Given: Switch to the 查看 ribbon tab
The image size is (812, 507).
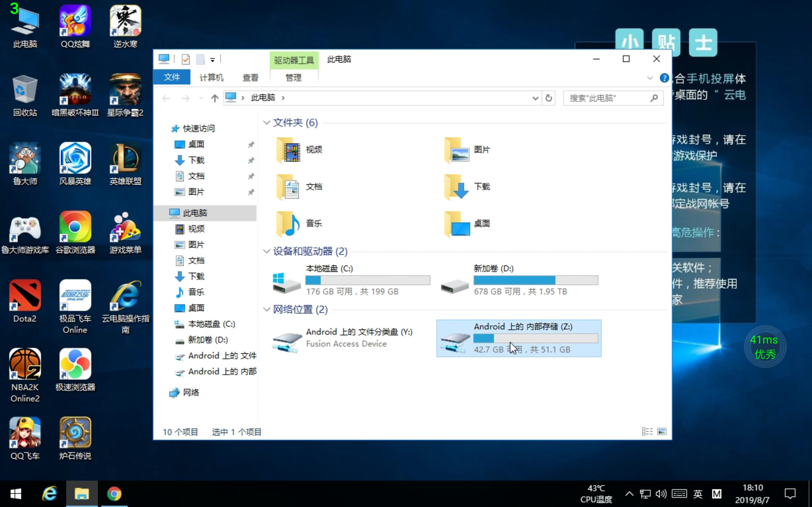Looking at the screenshot, I should (x=250, y=77).
